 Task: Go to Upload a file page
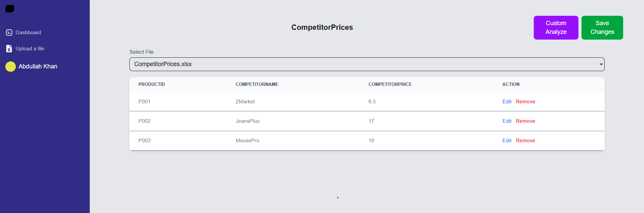[x=30, y=49]
